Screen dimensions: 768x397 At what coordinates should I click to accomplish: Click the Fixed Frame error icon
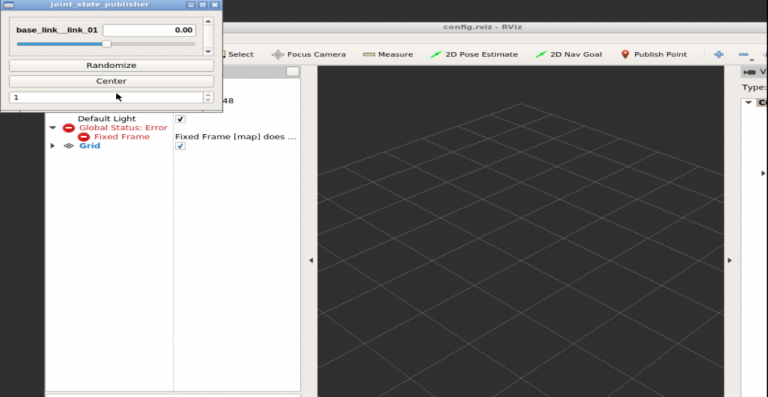coord(84,137)
